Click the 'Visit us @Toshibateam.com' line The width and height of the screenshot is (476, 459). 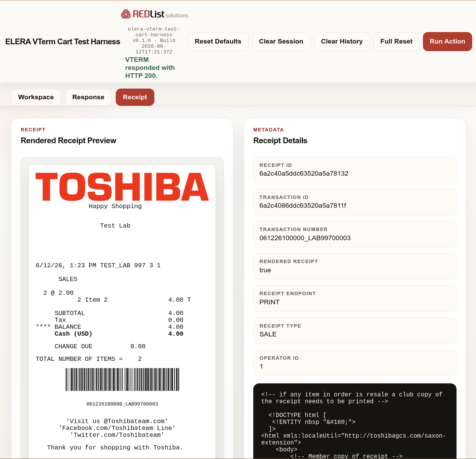(x=117, y=421)
